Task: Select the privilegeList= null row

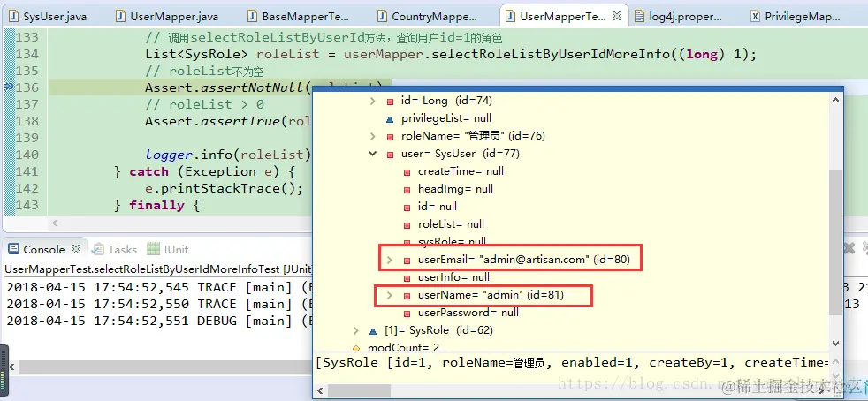Action: coord(446,118)
